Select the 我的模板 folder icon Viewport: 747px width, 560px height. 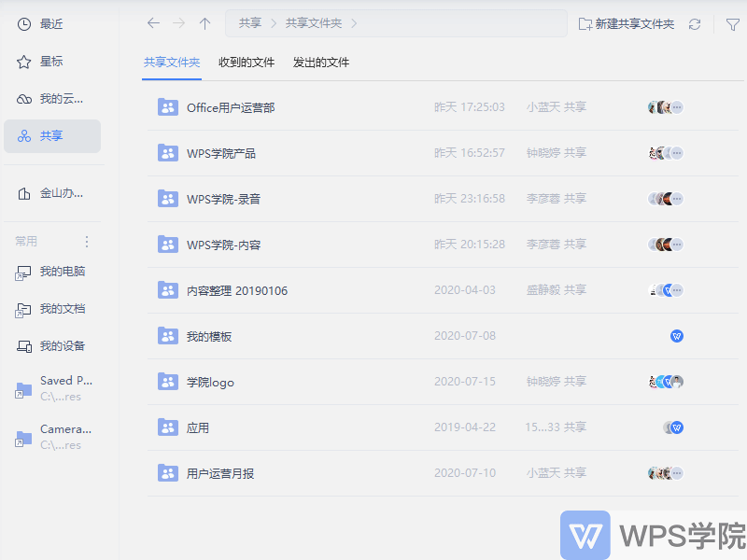pos(168,336)
